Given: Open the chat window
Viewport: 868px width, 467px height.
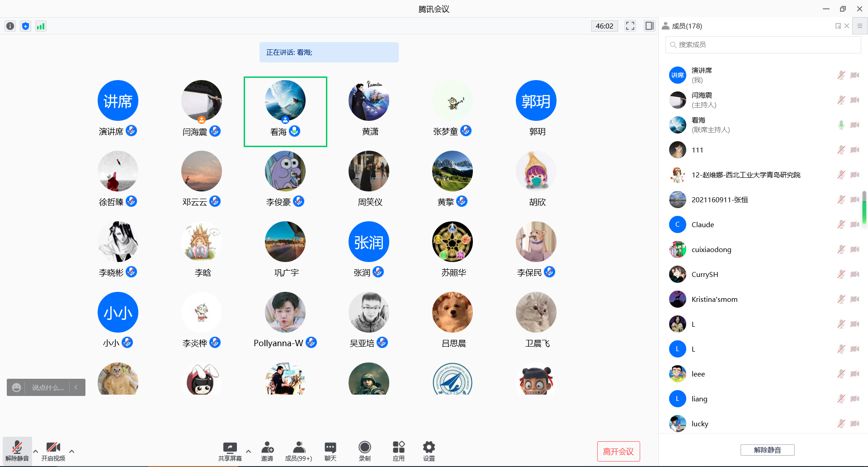Looking at the screenshot, I should tap(330, 451).
